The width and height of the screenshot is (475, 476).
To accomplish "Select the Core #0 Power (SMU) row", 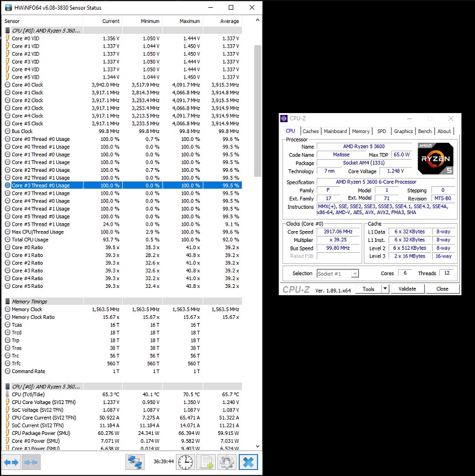I will 122,441.
